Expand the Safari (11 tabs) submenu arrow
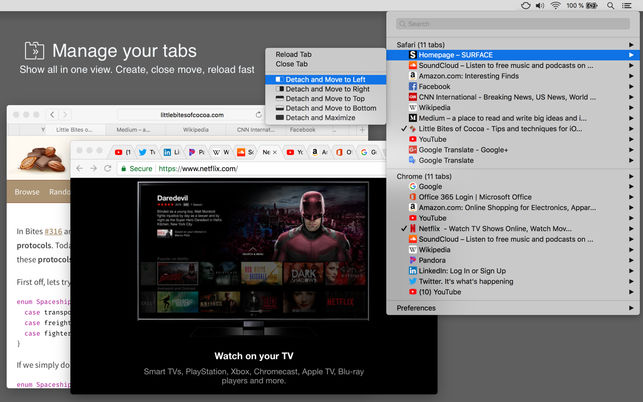The image size is (643, 402). [631, 45]
